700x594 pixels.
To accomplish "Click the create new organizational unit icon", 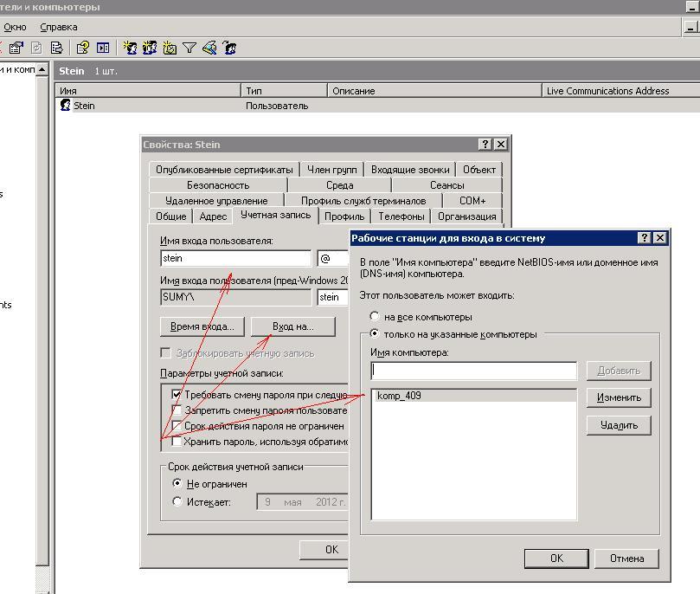I will click(x=170, y=48).
